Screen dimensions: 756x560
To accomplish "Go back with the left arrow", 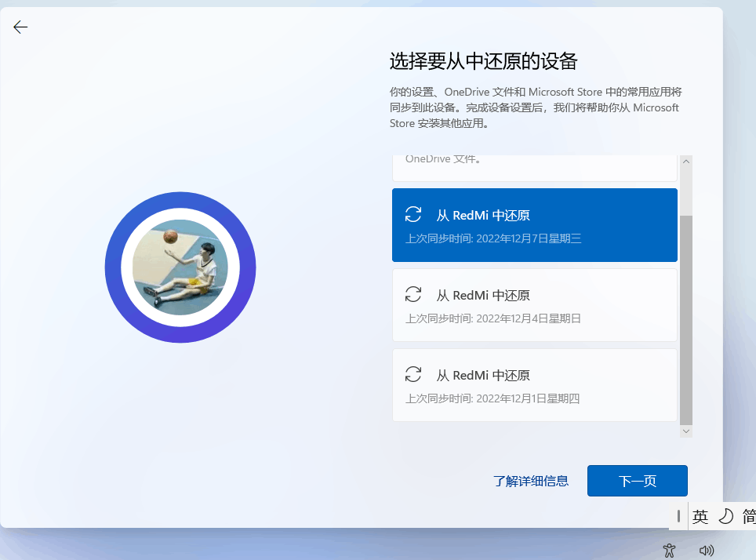I will [x=20, y=27].
